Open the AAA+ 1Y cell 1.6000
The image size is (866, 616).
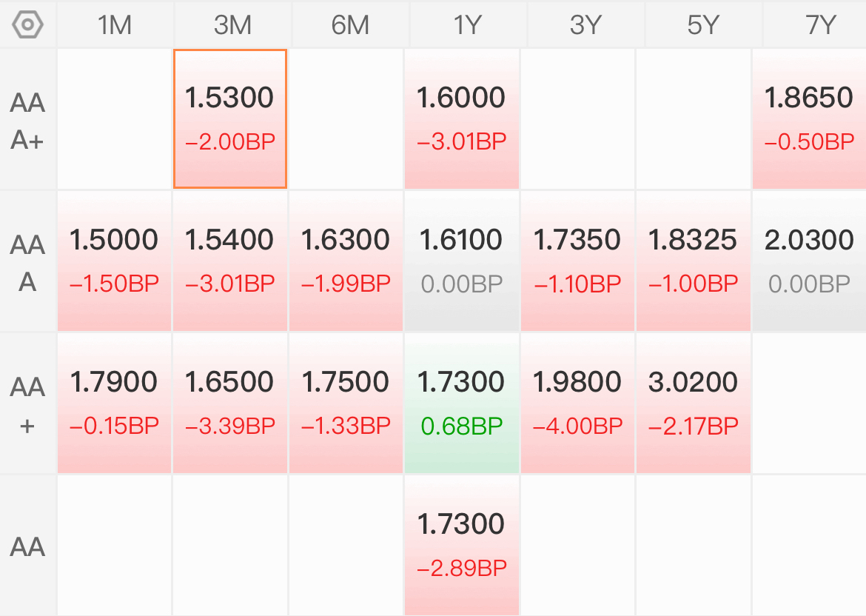click(x=462, y=118)
